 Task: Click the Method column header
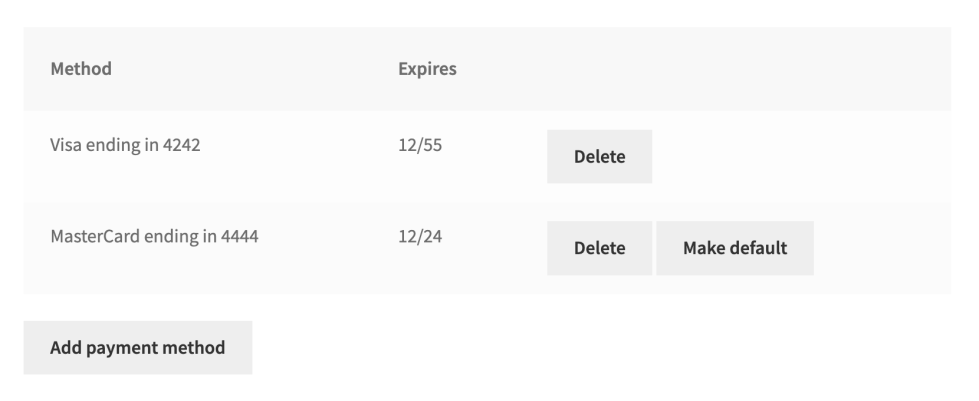point(81,69)
